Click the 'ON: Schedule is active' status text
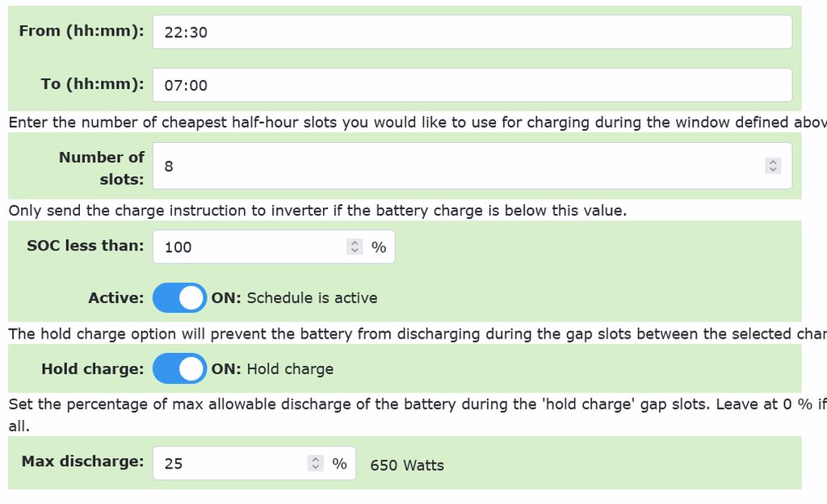The height and width of the screenshot is (504, 827). [295, 298]
